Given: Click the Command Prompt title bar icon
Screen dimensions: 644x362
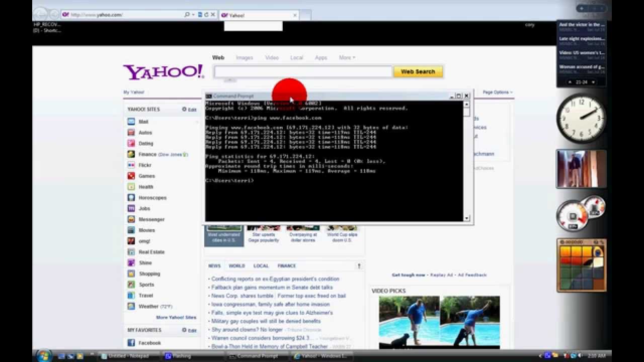Looking at the screenshot, I should coord(209,96).
